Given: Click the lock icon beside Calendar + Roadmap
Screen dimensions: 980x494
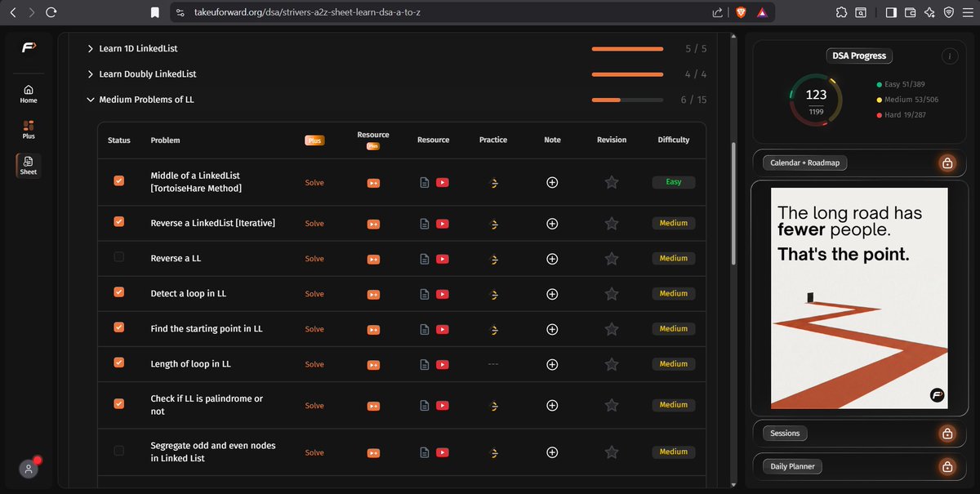Looking at the screenshot, I should pos(947,162).
